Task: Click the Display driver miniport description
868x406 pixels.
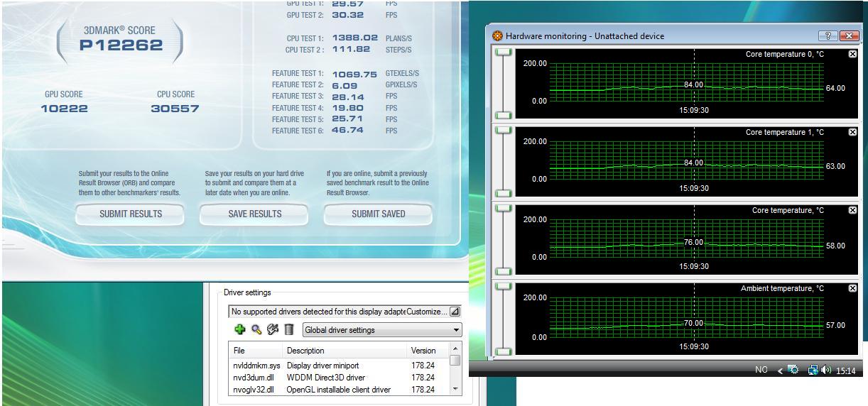Action: (323, 366)
